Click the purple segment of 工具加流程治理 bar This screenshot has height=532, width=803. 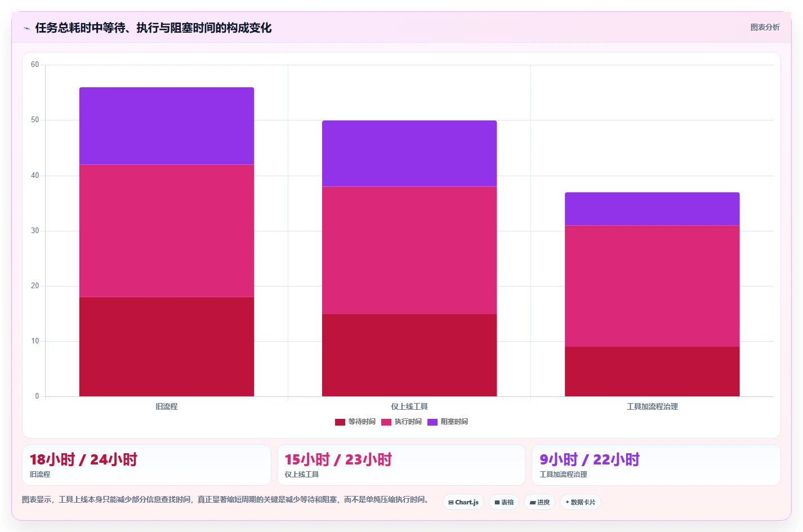pyautogui.click(x=652, y=209)
